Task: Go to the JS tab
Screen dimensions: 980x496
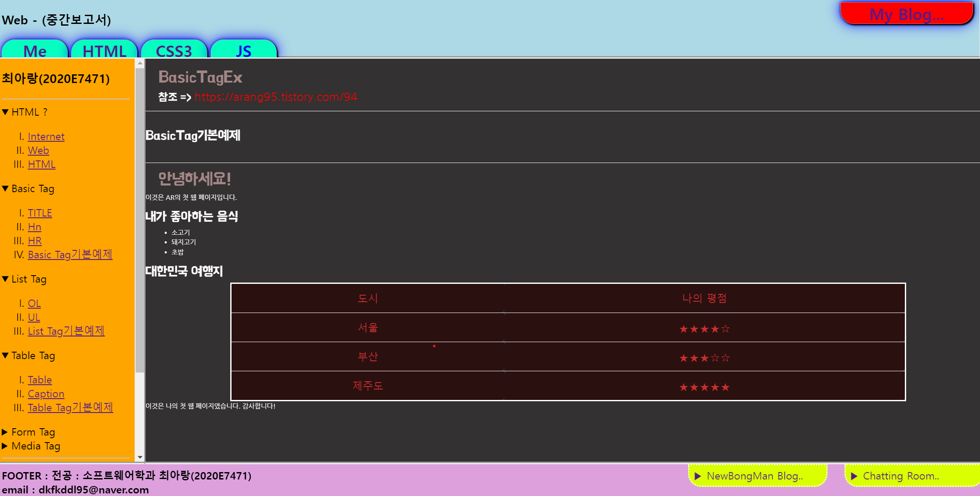Action: (243, 50)
